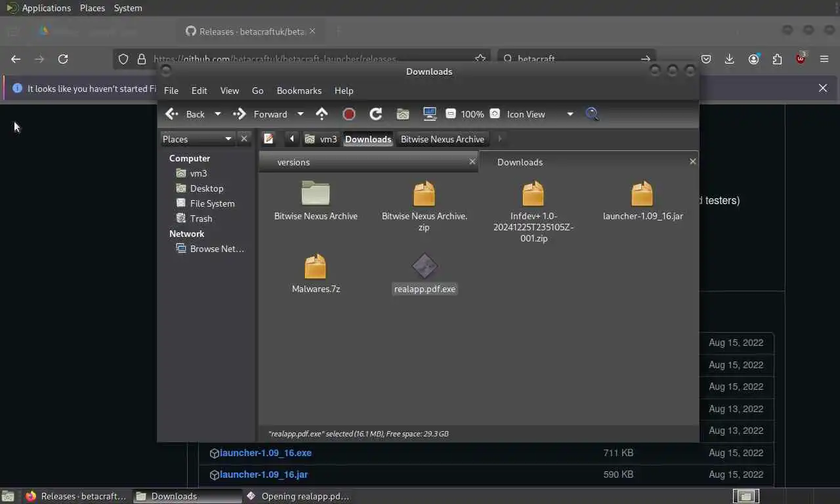Screen dimensions: 840x504
Task: Open the Edit menu
Action: click(199, 91)
